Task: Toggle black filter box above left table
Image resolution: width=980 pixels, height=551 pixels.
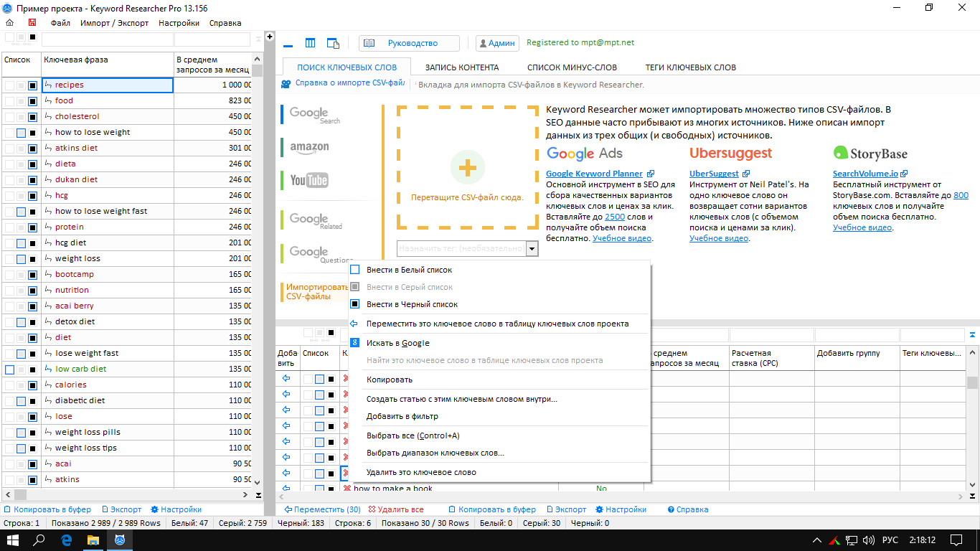Action: (32, 37)
